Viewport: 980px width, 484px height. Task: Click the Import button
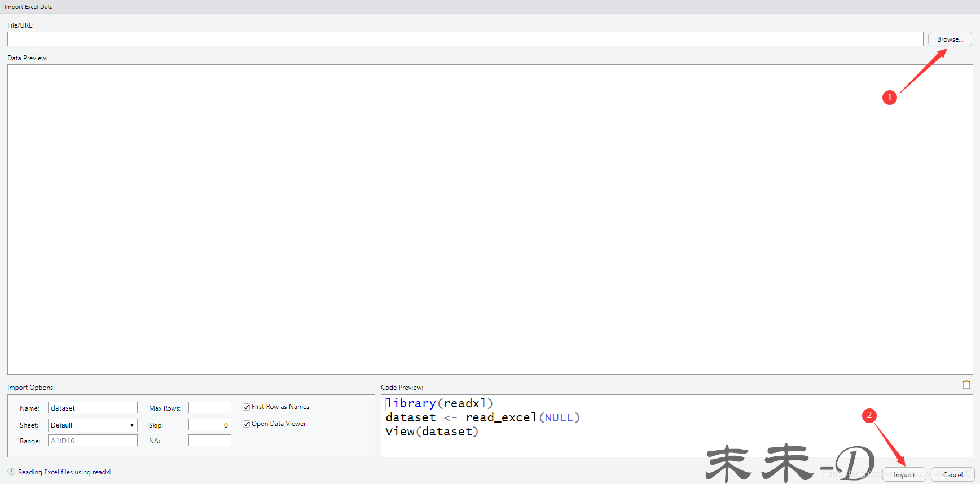(904, 474)
